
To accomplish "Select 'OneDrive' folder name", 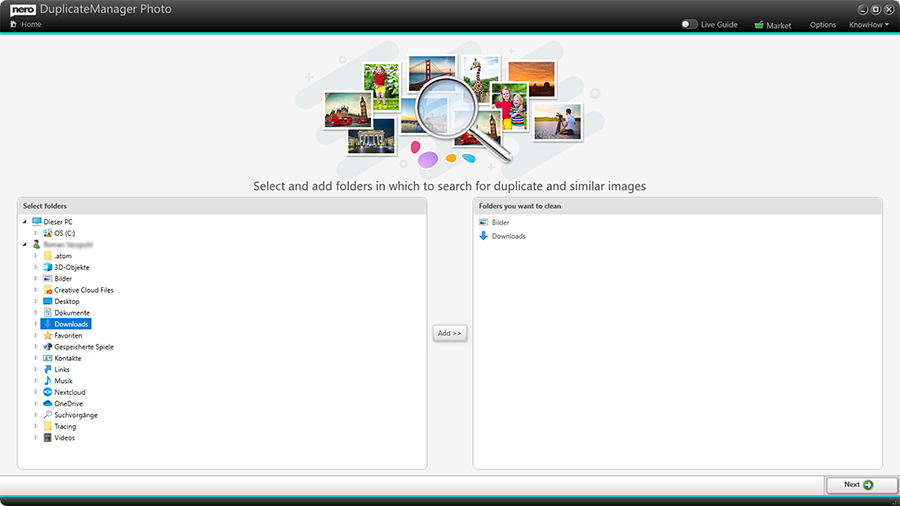I will (x=68, y=403).
